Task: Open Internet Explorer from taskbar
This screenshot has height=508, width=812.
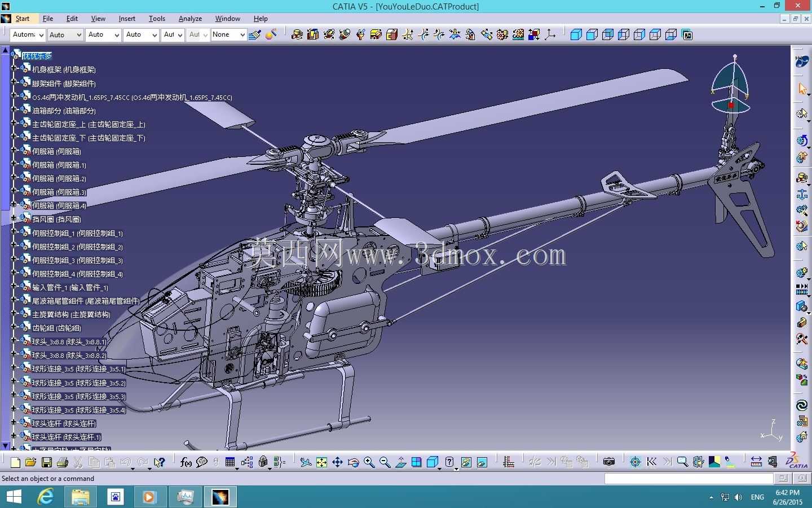Action: tap(45, 497)
